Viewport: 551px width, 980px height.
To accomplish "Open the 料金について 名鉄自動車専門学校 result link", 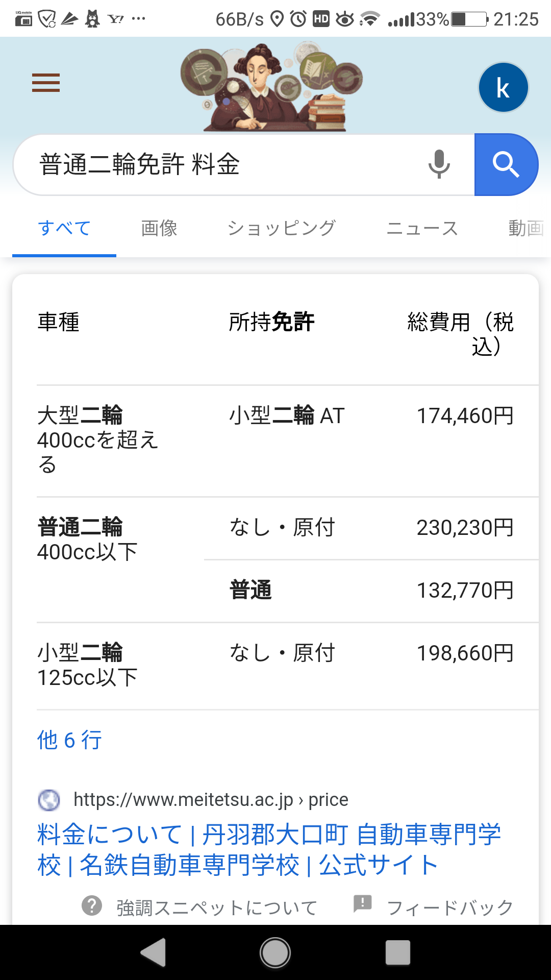I will point(269,849).
